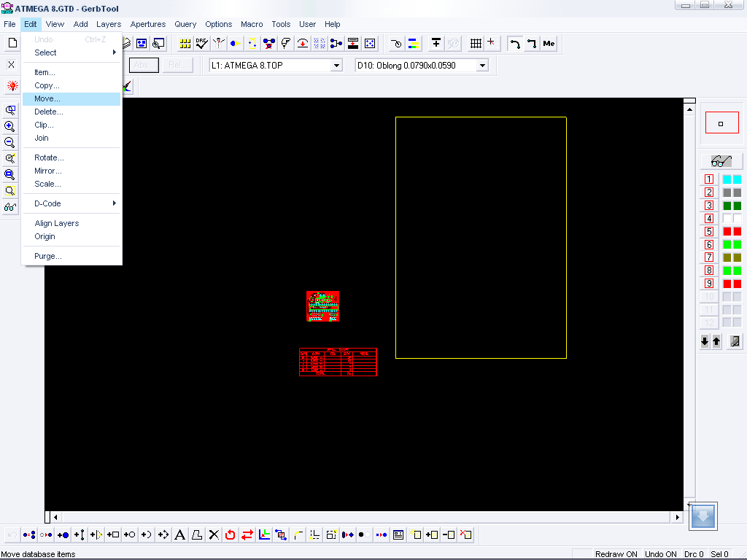Expand the Select submenu
Viewport: 747px width, 560px height.
(71, 52)
